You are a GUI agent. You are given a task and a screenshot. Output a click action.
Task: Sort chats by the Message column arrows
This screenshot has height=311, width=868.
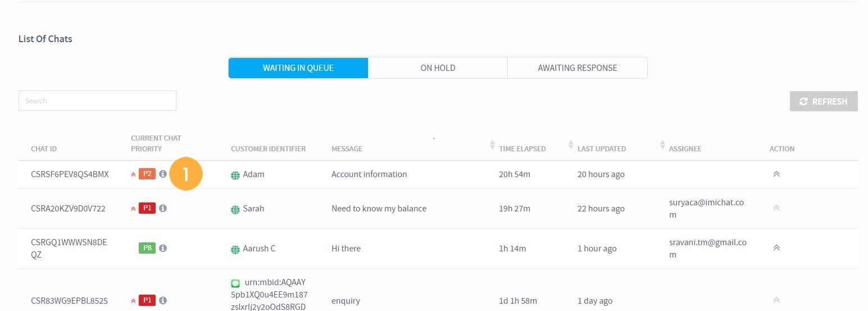[x=493, y=145]
